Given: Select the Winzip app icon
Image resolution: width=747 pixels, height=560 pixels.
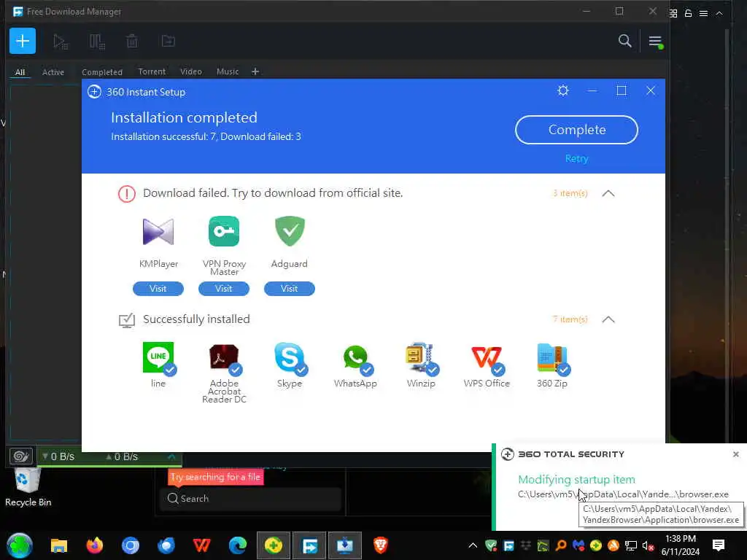Looking at the screenshot, I should pyautogui.click(x=421, y=358).
